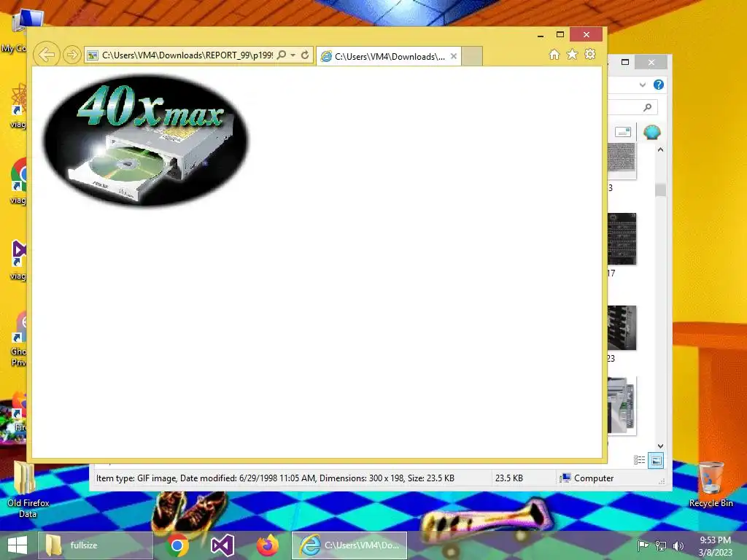This screenshot has width=747, height=560.
Task: Click the Internet Explorer forward arrow
Action: 72,55
